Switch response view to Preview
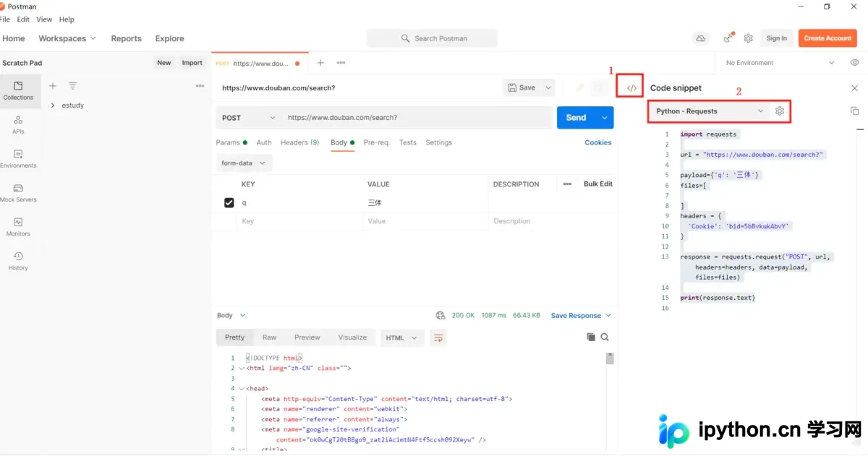The height and width of the screenshot is (456, 868). pyautogui.click(x=307, y=337)
